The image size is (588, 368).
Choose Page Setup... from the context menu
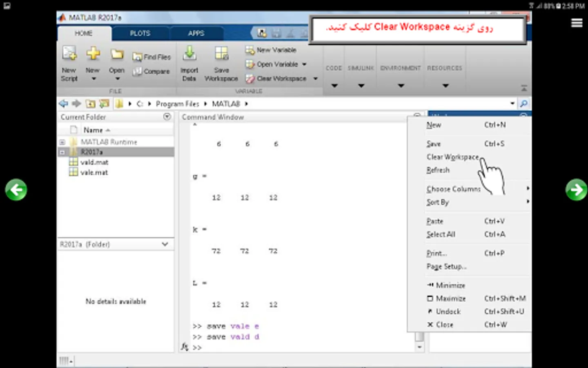(447, 267)
